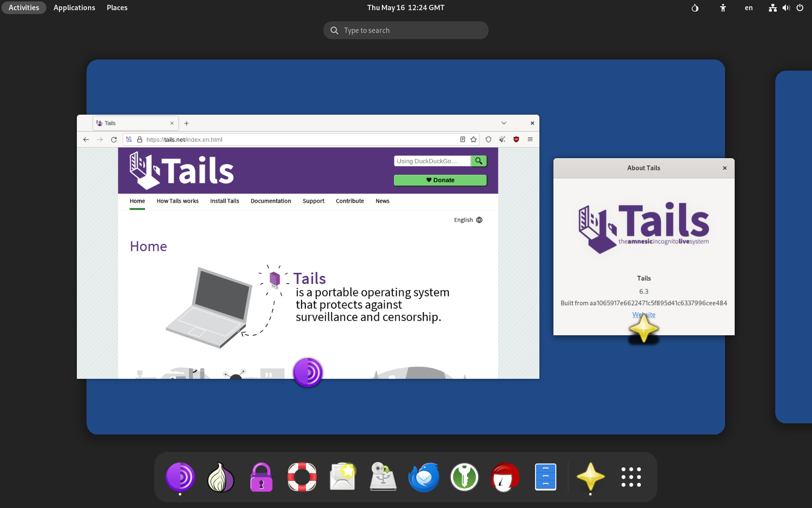Click Home nav item
Viewport: 812px width, 508px height.
click(137, 201)
